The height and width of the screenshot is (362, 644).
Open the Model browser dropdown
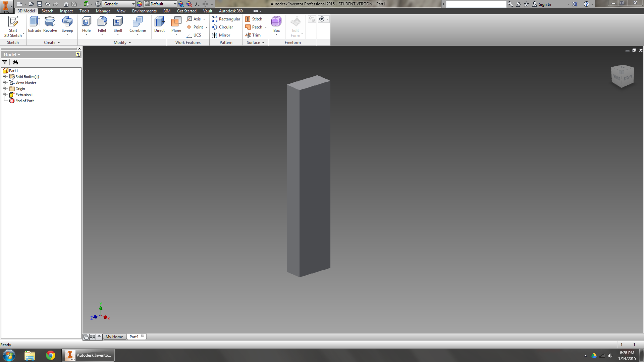(12, 55)
